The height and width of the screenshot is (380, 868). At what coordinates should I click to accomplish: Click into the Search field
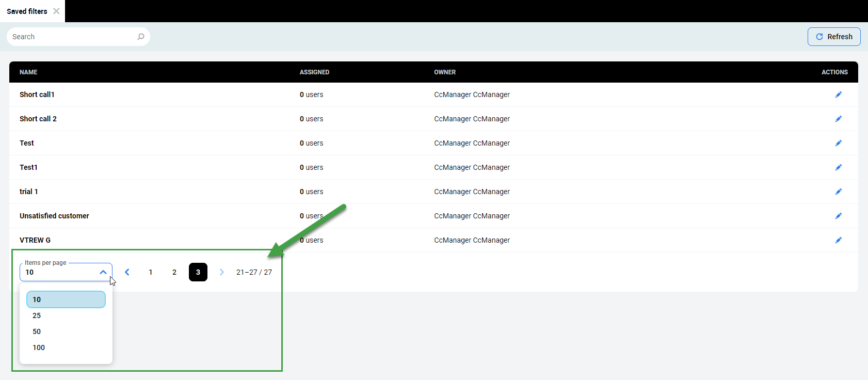(72, 37)
